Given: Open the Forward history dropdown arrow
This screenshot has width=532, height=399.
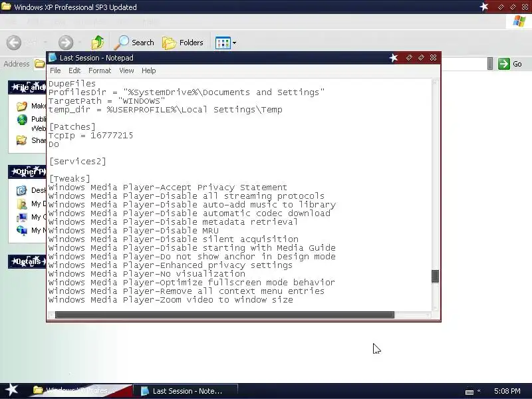Looking at the screenshot, I should coord(80,43).
